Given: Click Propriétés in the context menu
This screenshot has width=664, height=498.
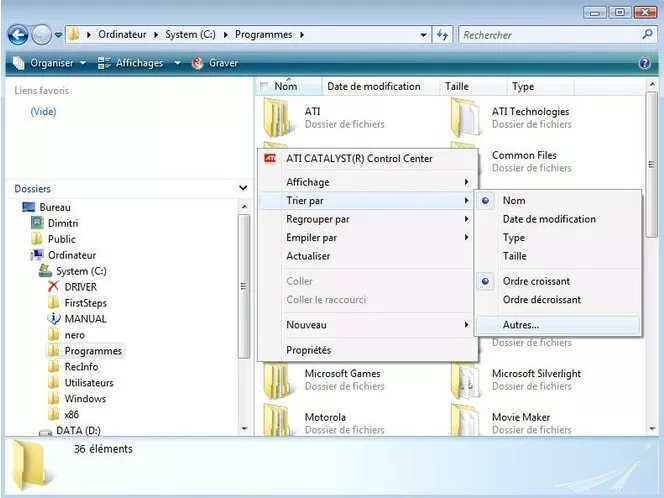Looking at the screenshot, I should pos(308,350).
